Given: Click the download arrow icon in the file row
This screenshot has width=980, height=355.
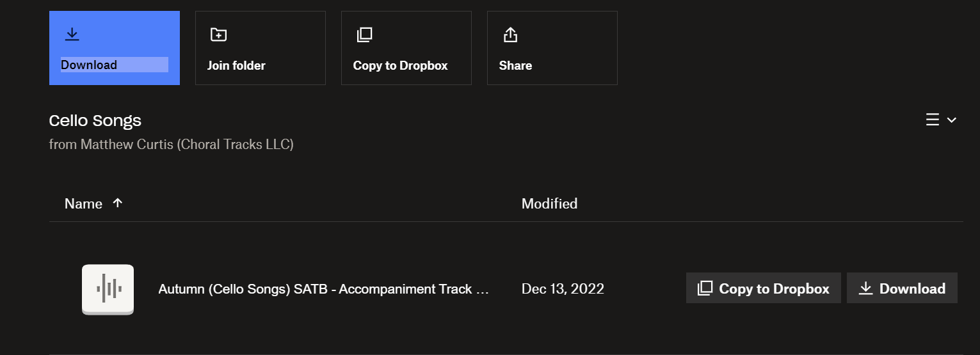Looking at the screenshot, I should pos(865,288).
